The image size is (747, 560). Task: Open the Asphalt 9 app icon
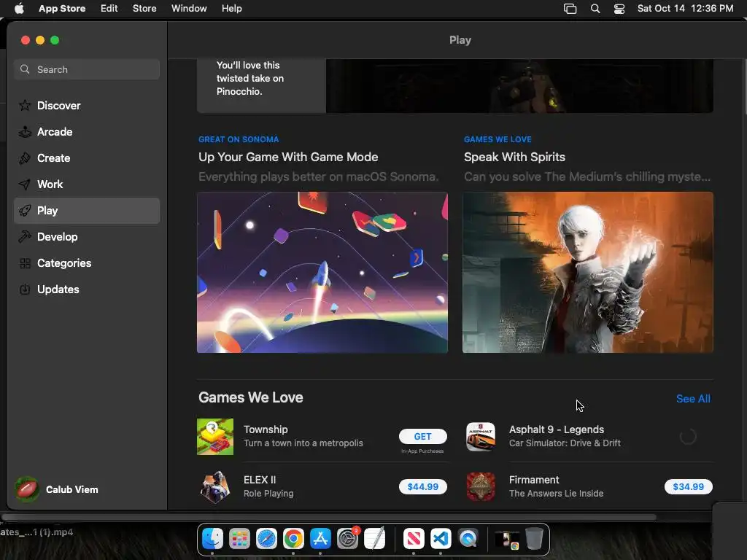tap(480, 437)
